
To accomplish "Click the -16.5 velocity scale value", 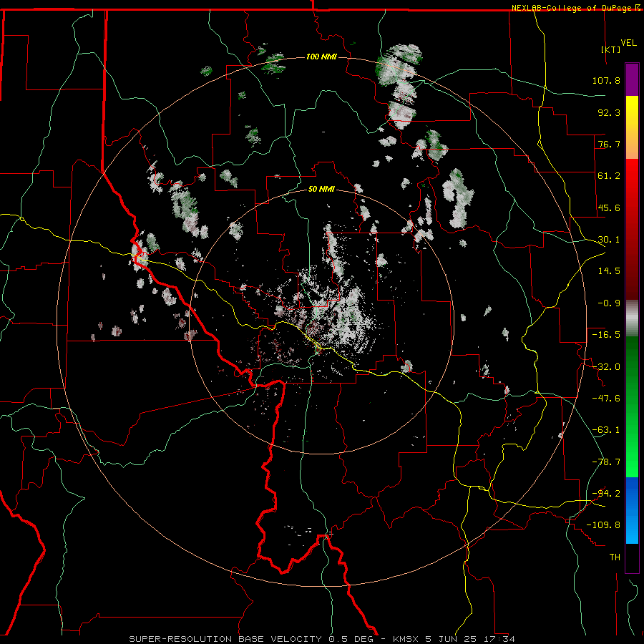I will click(606, 335).
